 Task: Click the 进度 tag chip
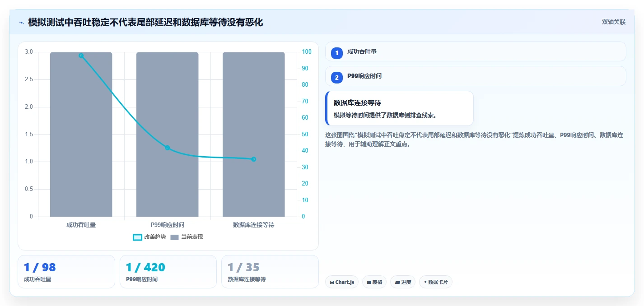pos(403,282)
